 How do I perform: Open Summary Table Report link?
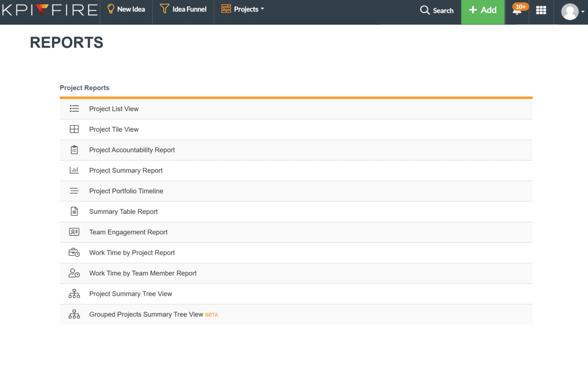[123, 212]
